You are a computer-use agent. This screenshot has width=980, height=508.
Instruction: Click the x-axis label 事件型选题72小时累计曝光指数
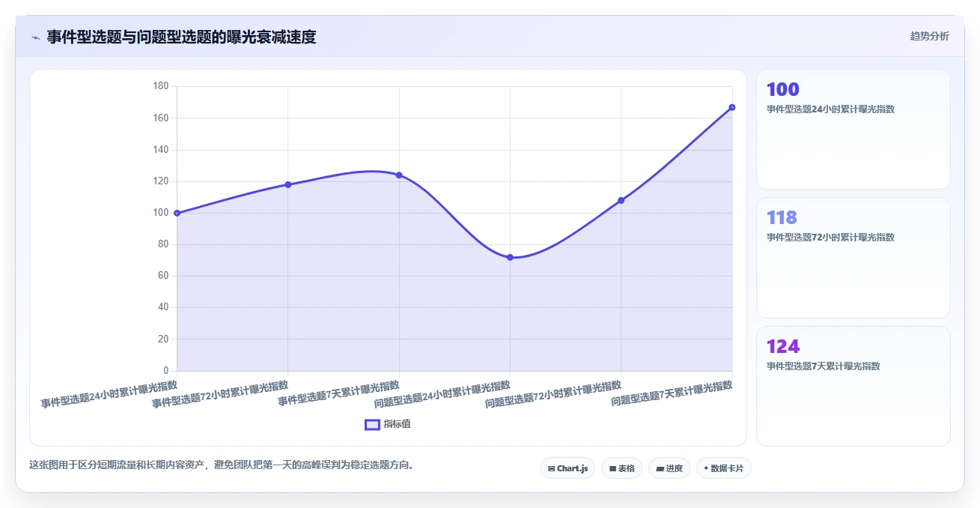(220, 394)
